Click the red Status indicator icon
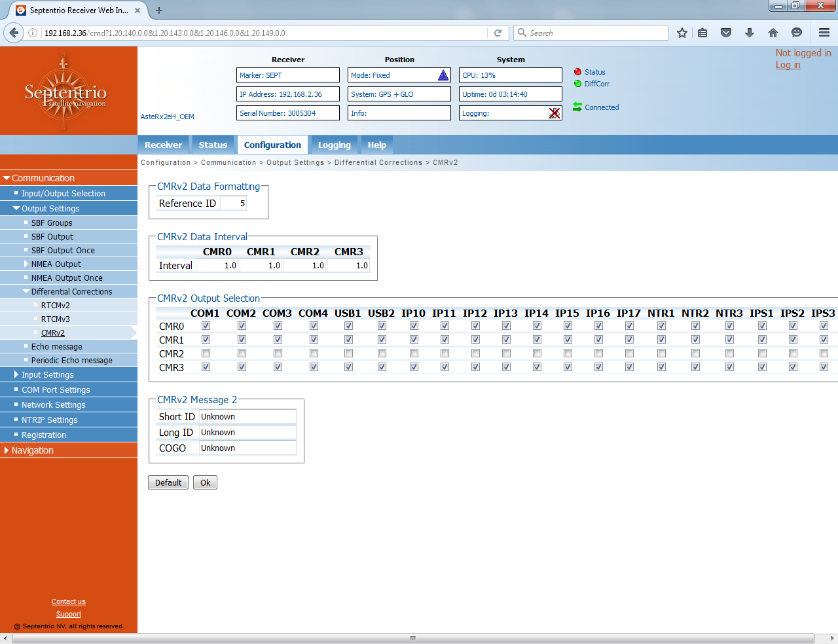Image resolution: width=838 pixels, height=644 pixels. click(x=577, y=72)
